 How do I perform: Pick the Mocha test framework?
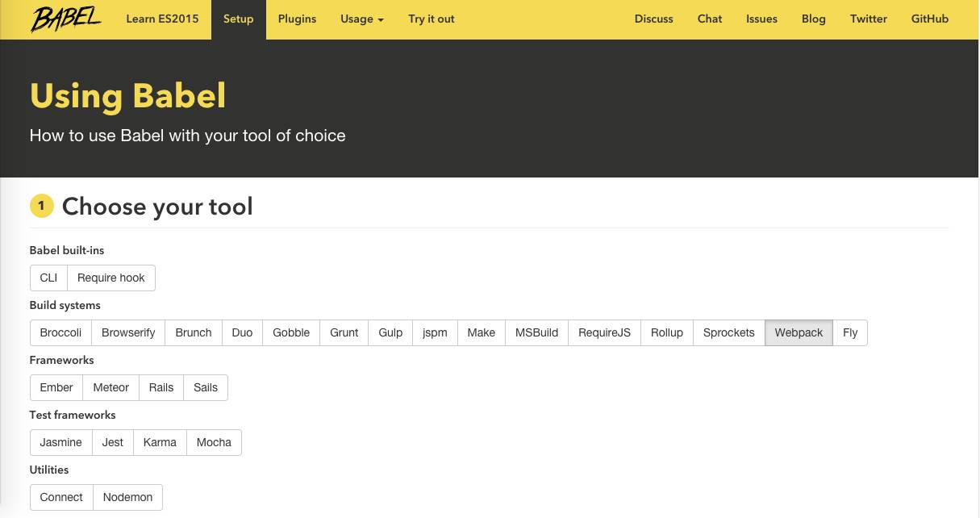[214, 442]
